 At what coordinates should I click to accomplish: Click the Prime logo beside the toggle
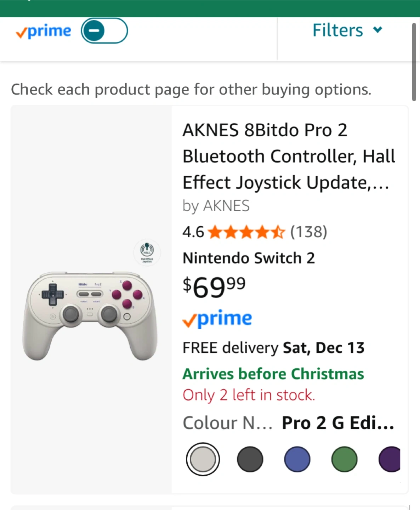point(44,32)
